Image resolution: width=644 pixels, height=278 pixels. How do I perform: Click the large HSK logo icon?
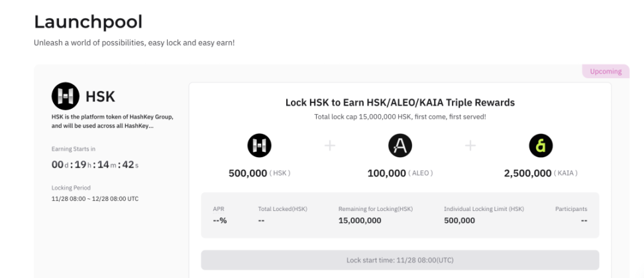click(66, 96)
